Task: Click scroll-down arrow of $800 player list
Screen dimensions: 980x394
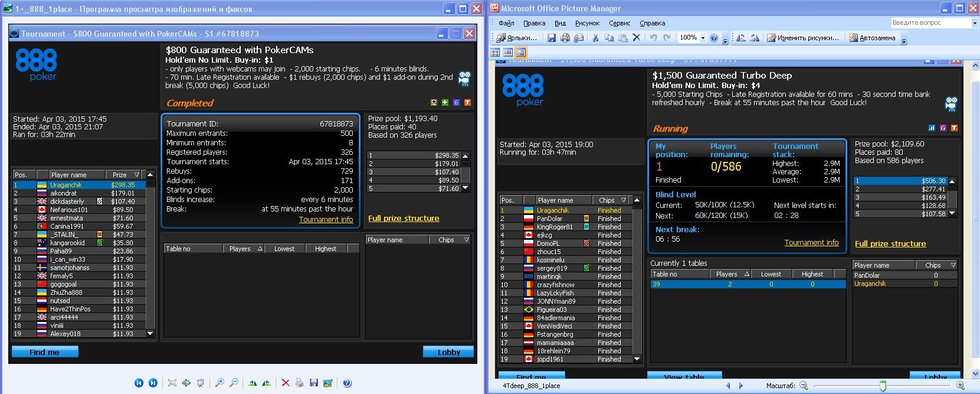Action: (x=150, y=334)
